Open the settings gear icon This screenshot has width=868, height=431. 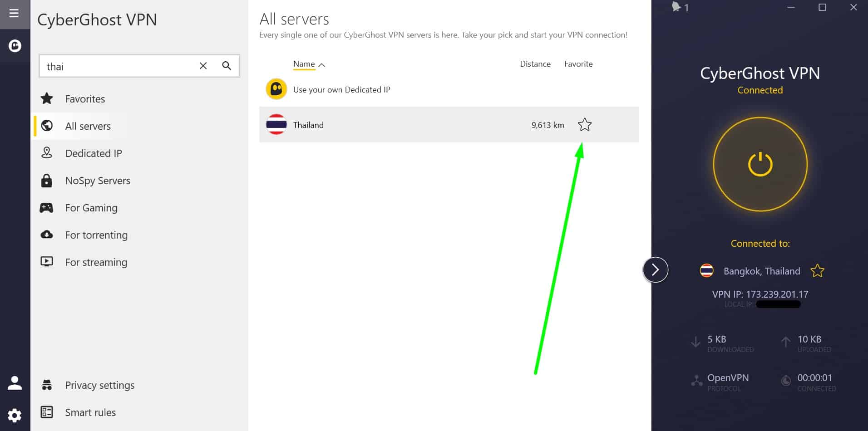(15, 415)
